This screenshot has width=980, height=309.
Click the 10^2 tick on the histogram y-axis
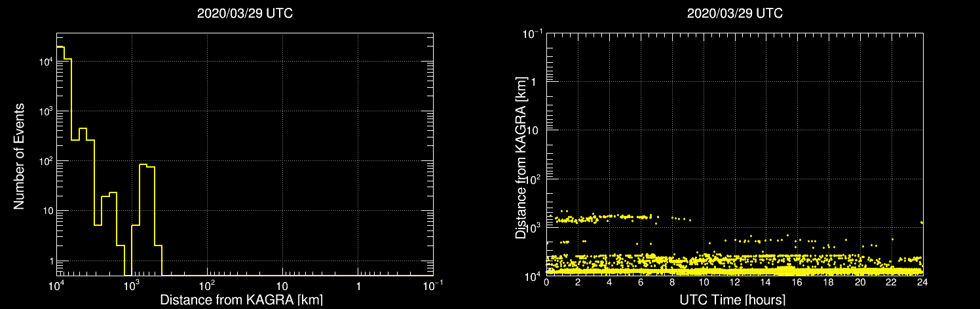(x=46, y=160)
